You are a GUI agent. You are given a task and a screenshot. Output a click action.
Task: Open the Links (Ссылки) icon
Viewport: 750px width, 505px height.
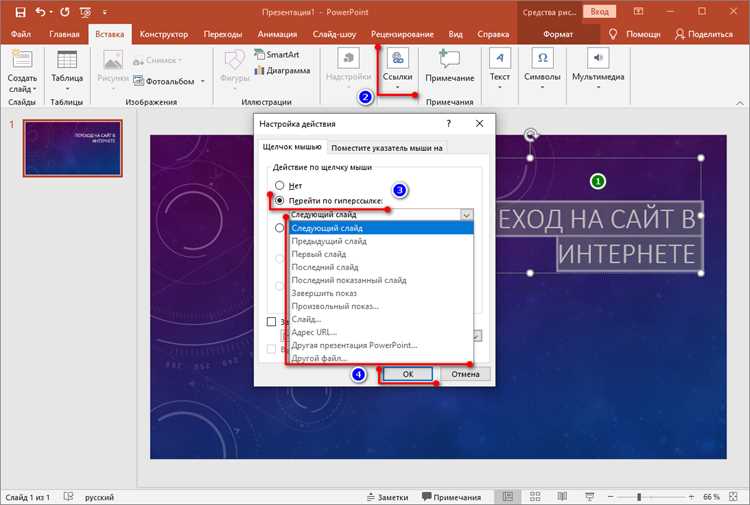click(x=397, y=59)
